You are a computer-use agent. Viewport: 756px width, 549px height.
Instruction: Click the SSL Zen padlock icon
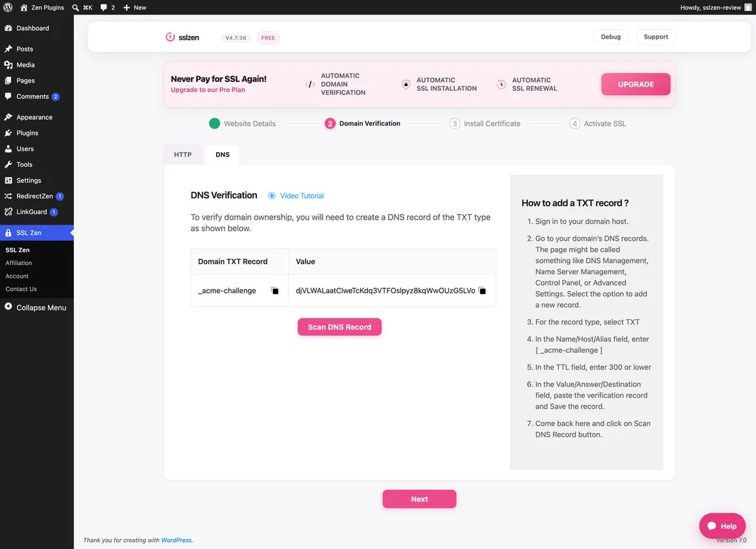(x=8, y=233)
